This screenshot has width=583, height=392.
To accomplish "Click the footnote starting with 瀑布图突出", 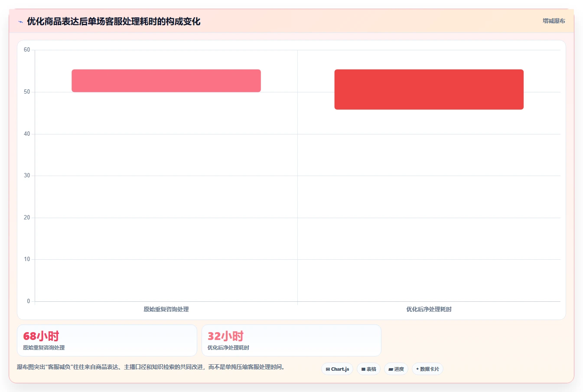I will point(152,367).
